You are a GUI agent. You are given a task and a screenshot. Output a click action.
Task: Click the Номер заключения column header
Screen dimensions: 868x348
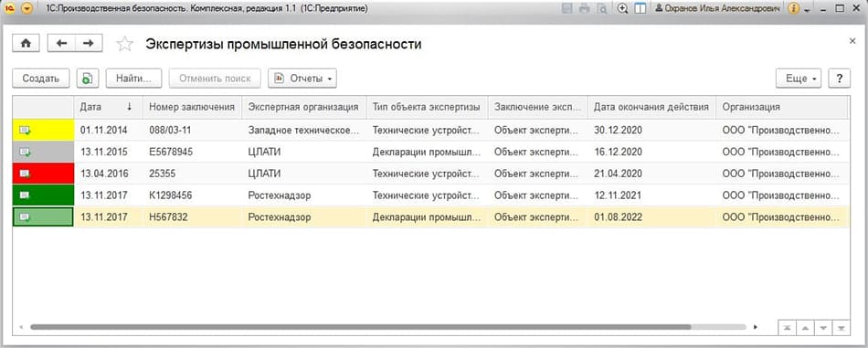pyautogui.click(x=193, y=107)
